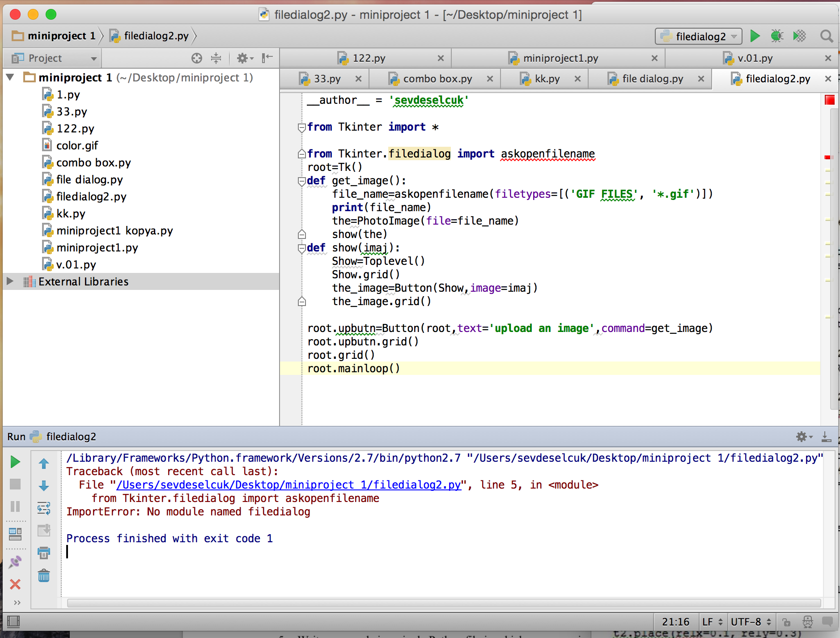Print console contents via the printer icon
Viewport: 840px width, 638px height.
tap(43, 553)
